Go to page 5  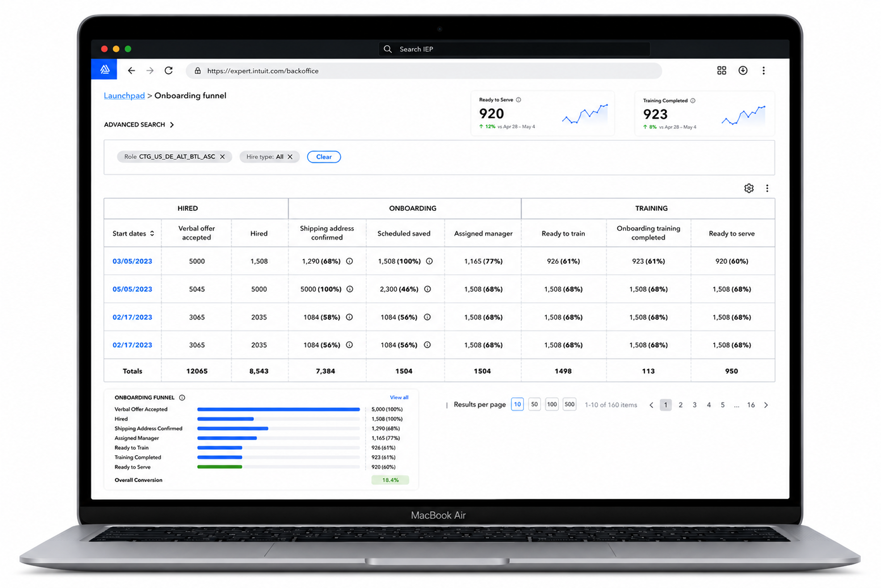(x=722, y=405)
